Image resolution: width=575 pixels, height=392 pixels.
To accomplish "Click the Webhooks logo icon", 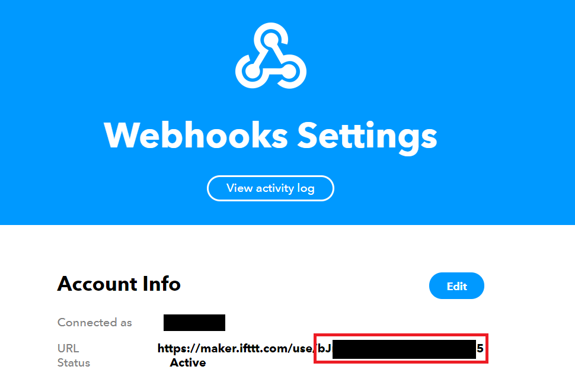I will (x=271, y=56).
